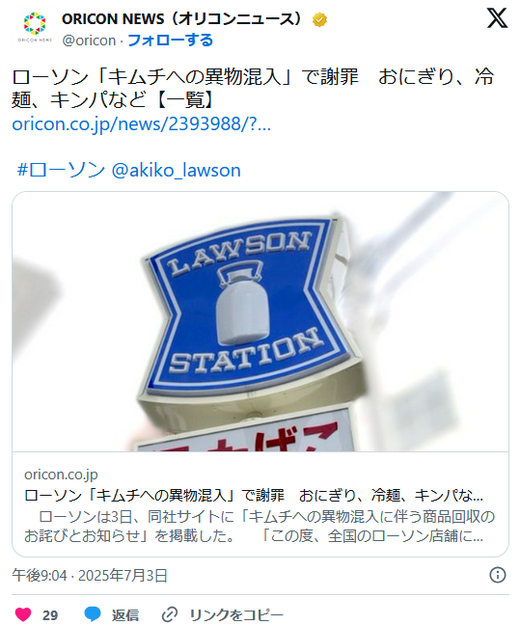Click the chain link copy icon

point(169,615)
